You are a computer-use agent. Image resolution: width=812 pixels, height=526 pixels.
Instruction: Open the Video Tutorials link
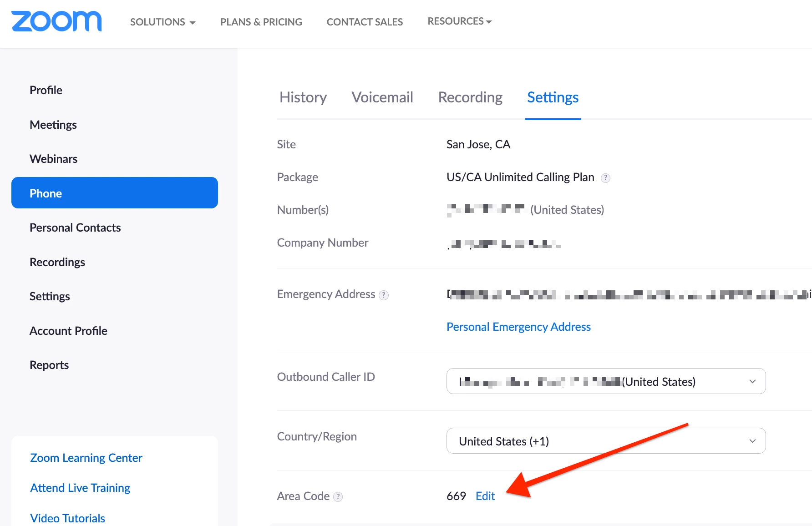tap(67, 518)
